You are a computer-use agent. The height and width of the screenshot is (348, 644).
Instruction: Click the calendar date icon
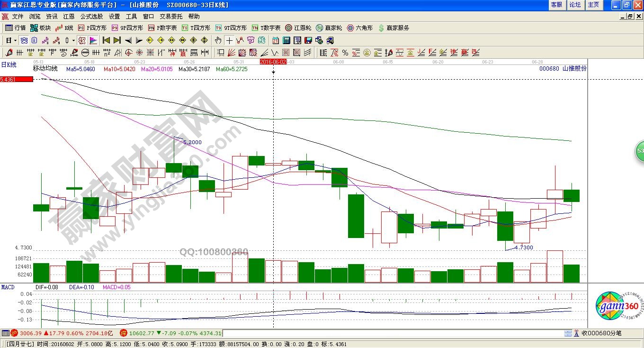pos(276,40)
